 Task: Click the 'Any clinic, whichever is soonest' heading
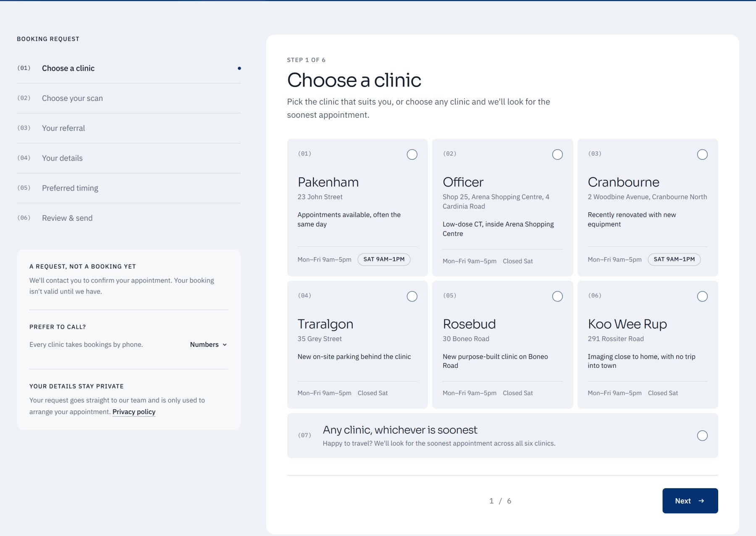tap(400, 430)
